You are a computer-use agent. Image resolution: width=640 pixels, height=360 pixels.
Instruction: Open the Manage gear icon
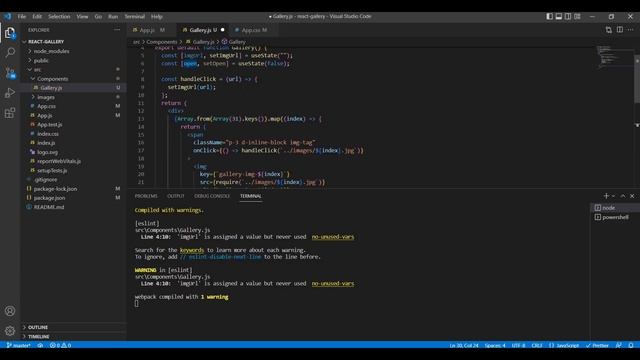(10, 331)
